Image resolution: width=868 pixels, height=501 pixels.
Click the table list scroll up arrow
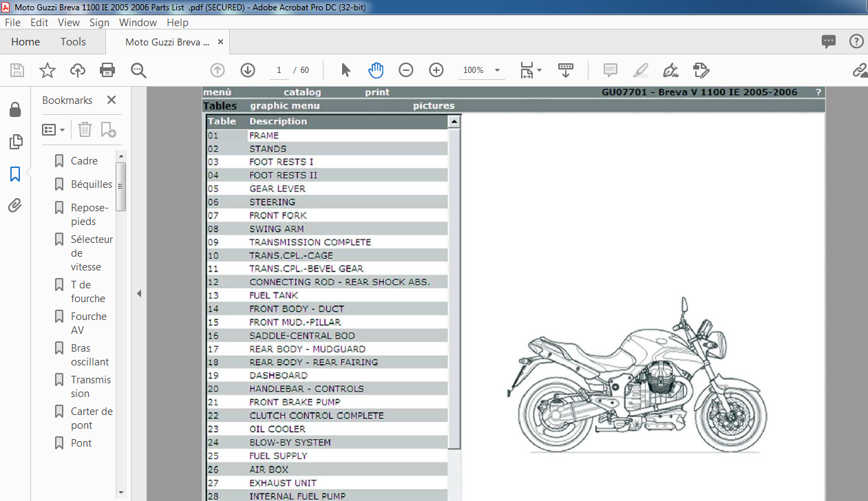pyautogui.click(x=454, y=122)
